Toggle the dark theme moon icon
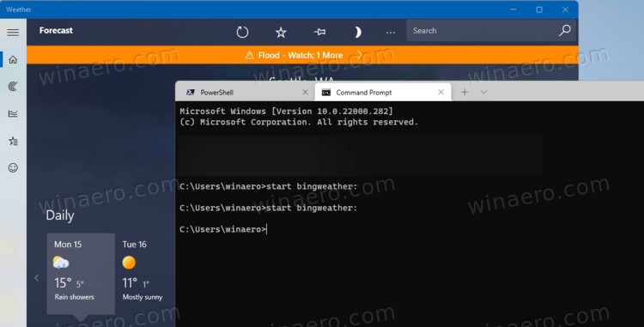The image size is (644, 327). (x=358, y=32)
